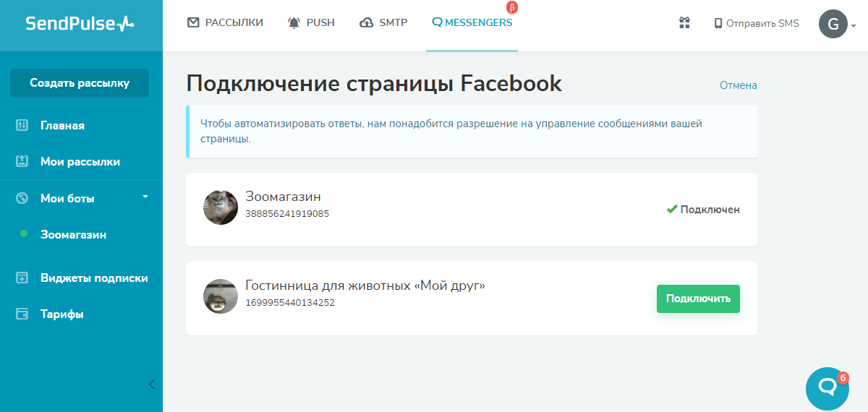Click the Подключен status label
This screenshot has height=412, width=868.
[710, 210]
